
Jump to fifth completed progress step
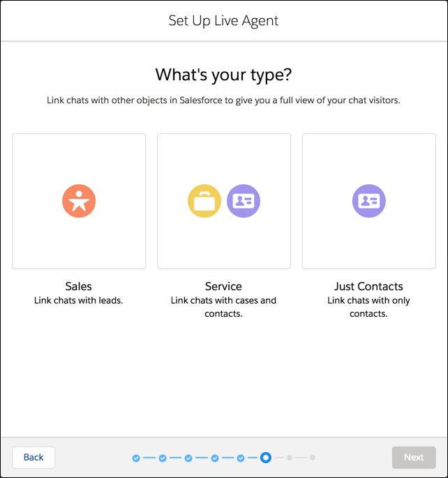point(241,458)
